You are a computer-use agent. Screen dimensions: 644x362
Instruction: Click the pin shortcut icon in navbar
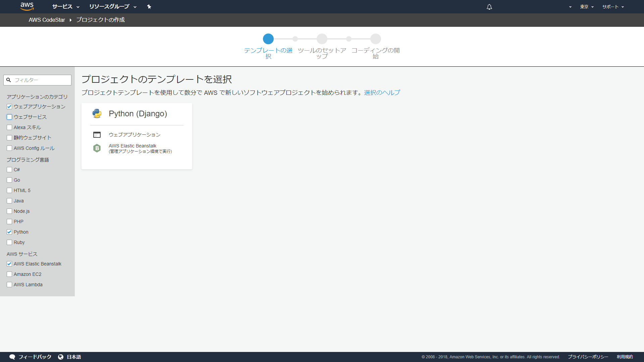[x=149, y=7]
